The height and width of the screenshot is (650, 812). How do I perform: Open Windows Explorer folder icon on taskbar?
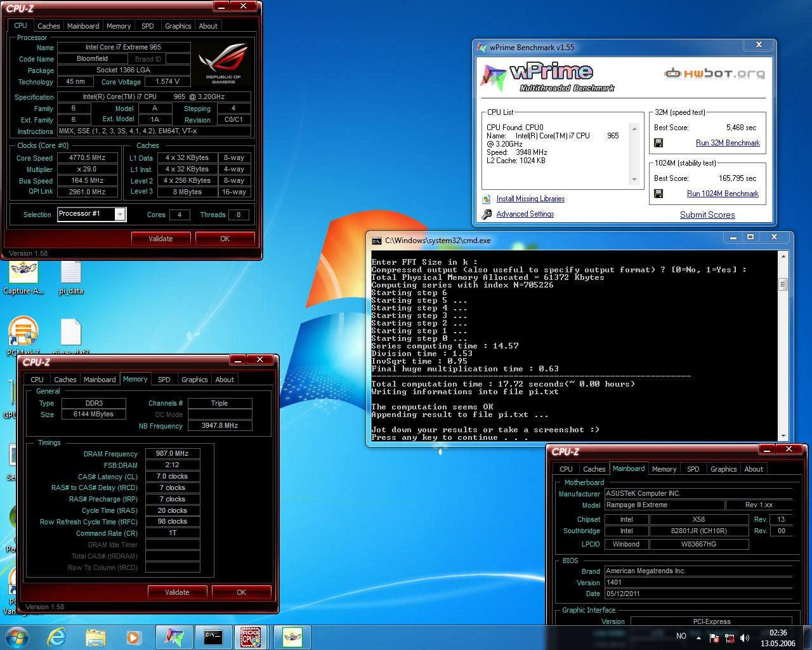pyautogui.click(x=95, y=637)
